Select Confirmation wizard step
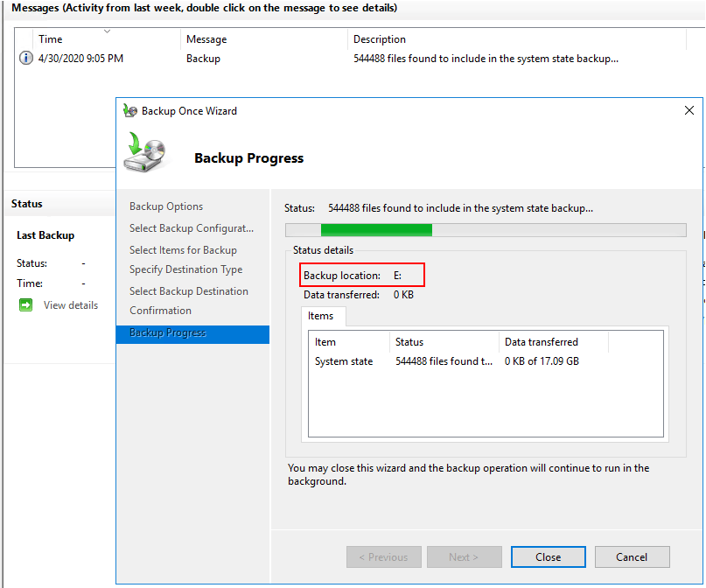706x588 pixels. tap(160, 311)
